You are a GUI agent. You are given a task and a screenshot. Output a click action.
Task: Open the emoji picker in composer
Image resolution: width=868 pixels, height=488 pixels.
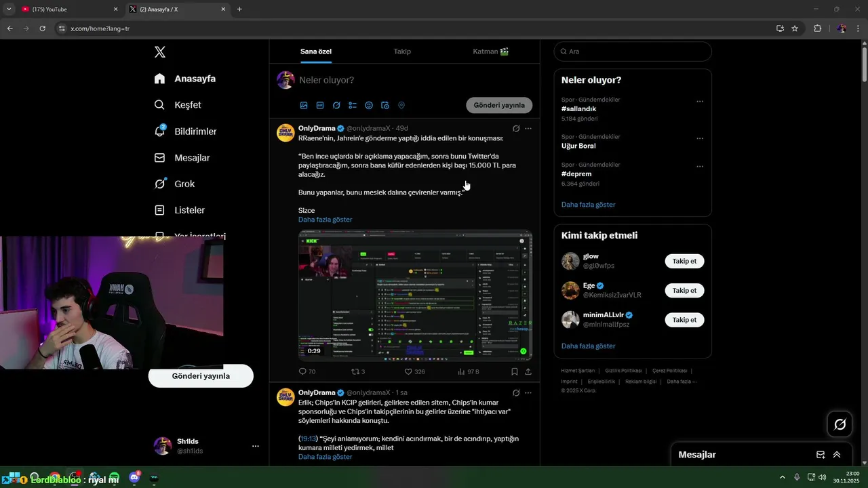pos(369,105)
